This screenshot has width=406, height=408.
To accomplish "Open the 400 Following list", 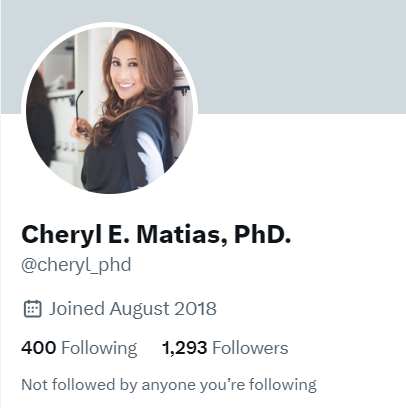I will [79, 348].
